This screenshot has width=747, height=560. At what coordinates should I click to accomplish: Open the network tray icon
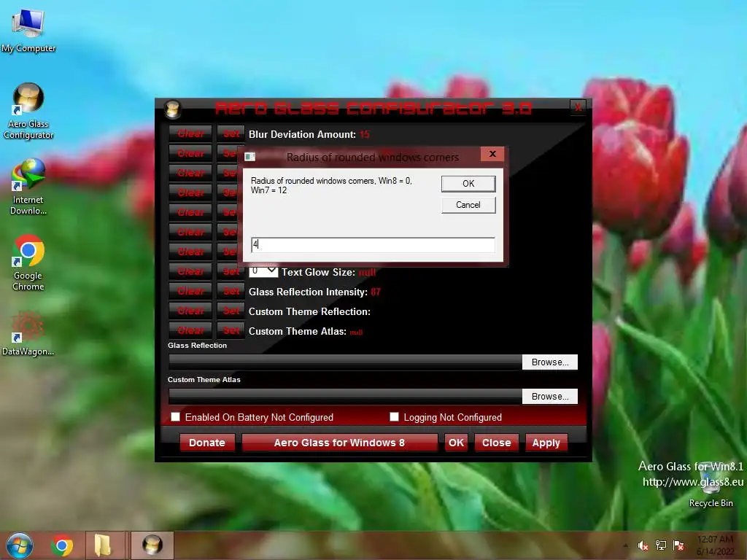661,545
